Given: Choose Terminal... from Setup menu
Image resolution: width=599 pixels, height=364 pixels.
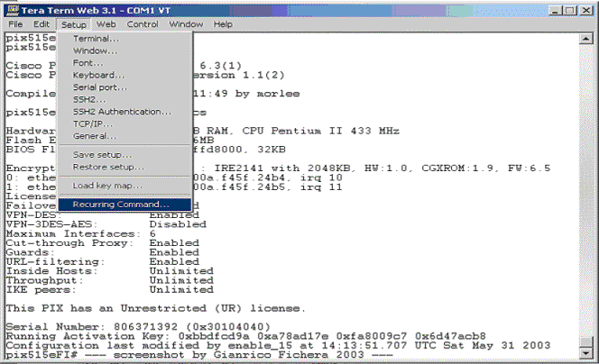Looking at the screenshot, I should tap(124, 39).
